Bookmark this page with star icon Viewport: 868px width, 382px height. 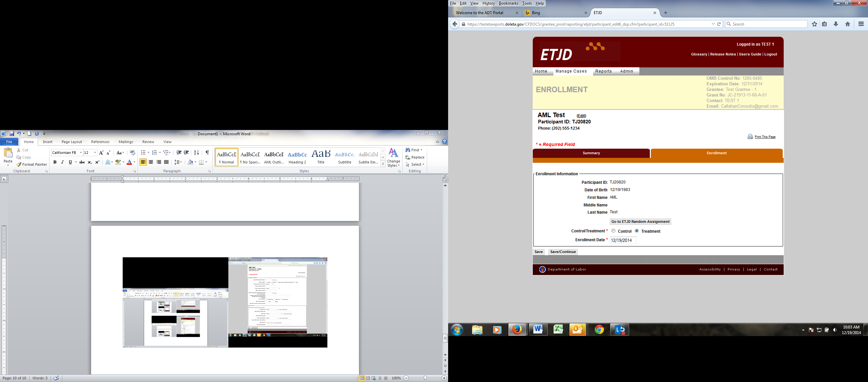click(x=815, y=24)
